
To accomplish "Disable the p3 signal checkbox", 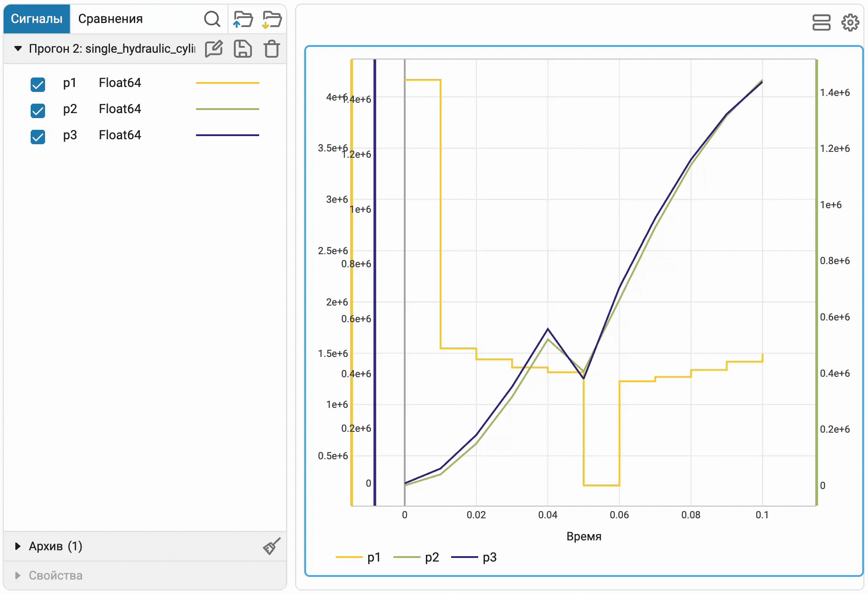I will coord(38,137).
